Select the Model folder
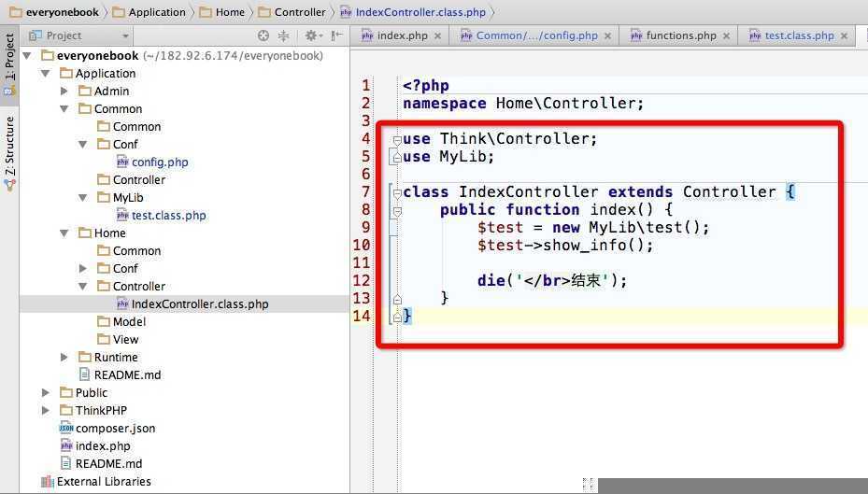 pos(121,322)
